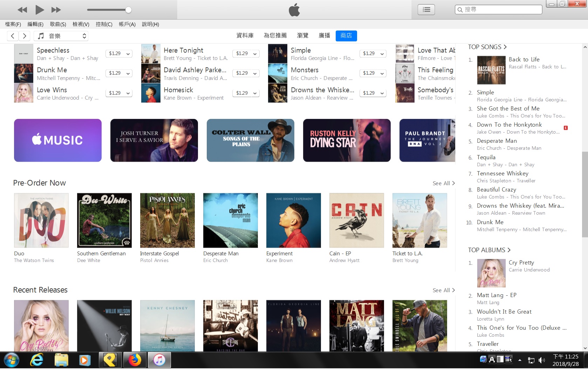
Task: Open the TOP ALBUMS list
Action: tap(489, 250)
